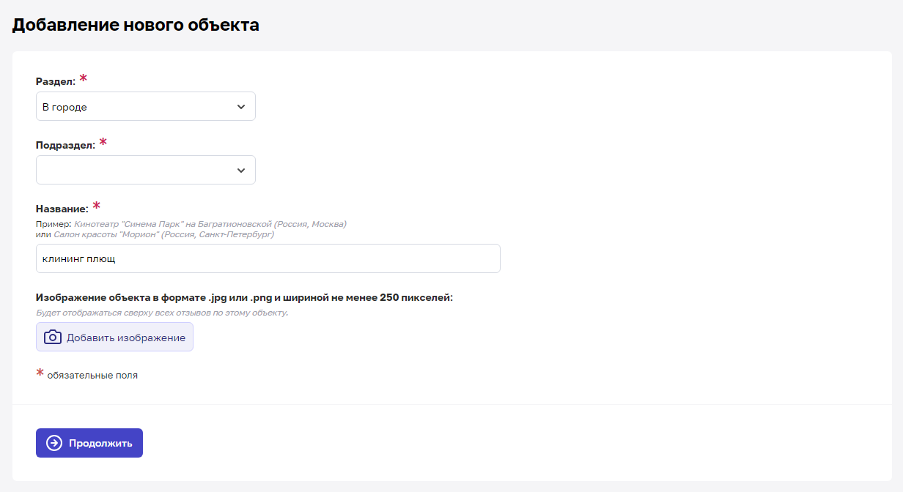Click the "Название:" field label
Screen dimensions: 904x492
pyautogui.click(x=62, y=209)
